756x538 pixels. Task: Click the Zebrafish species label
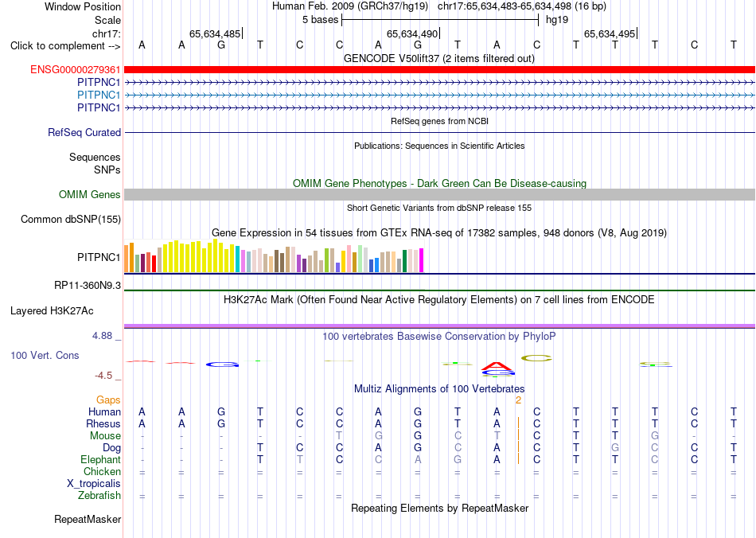(99, 496)
